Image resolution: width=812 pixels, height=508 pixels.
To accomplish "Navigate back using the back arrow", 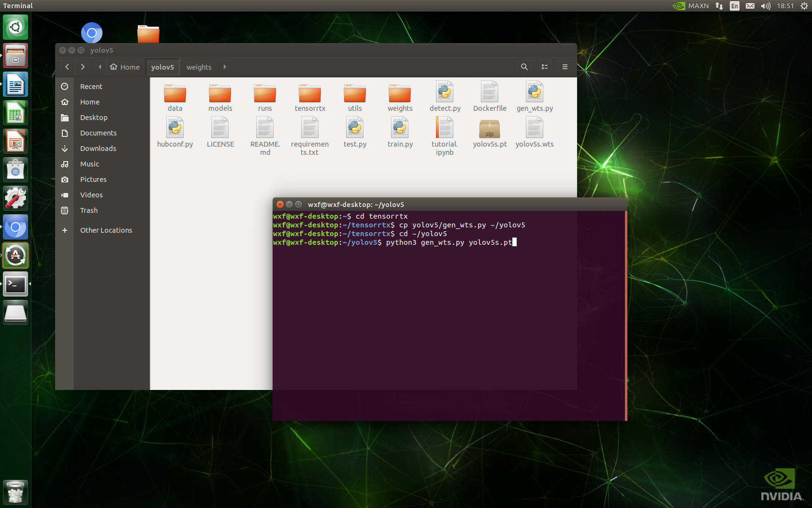I will 67,67.
